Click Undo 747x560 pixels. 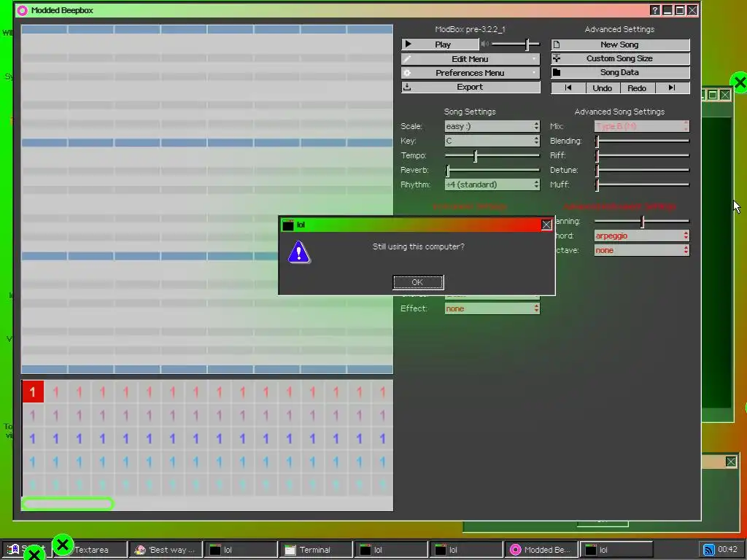tap(602, 88)
